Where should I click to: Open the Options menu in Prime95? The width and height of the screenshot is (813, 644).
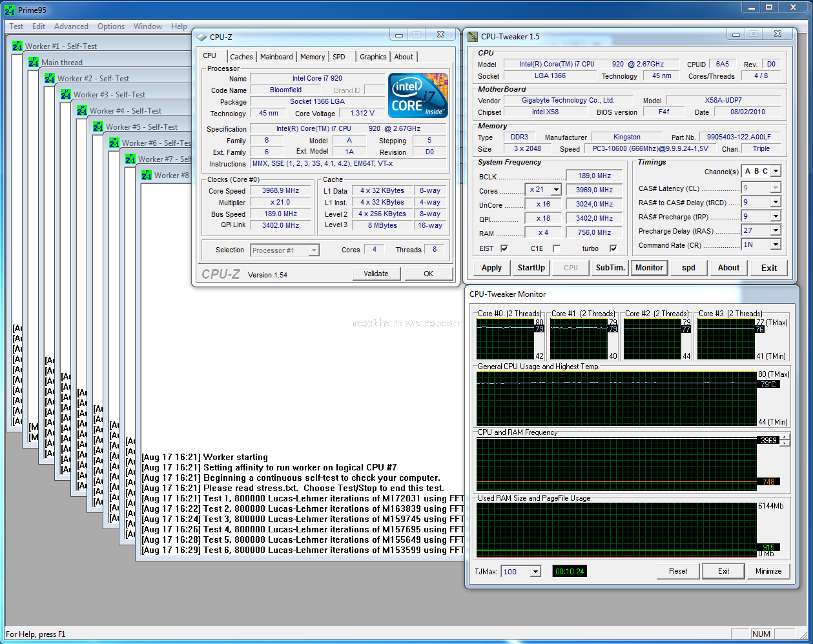111,26
